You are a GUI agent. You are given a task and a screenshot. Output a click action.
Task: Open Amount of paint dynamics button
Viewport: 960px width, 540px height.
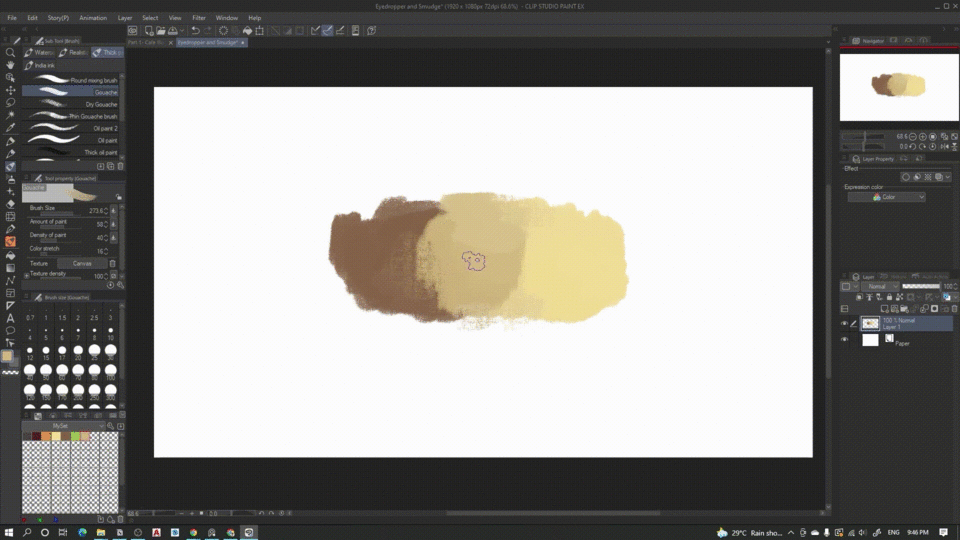tap(113, 223)
